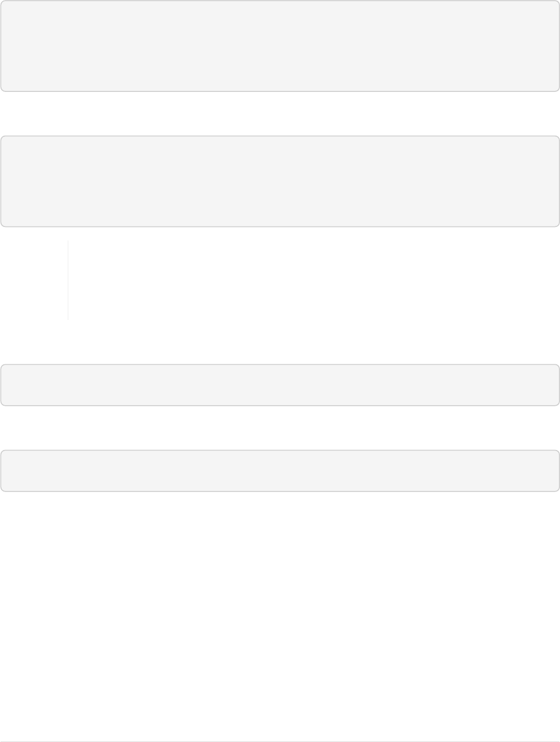
Task: Click the thin vertical divider line
Action: pyautogui.click(x=68, y=280)
